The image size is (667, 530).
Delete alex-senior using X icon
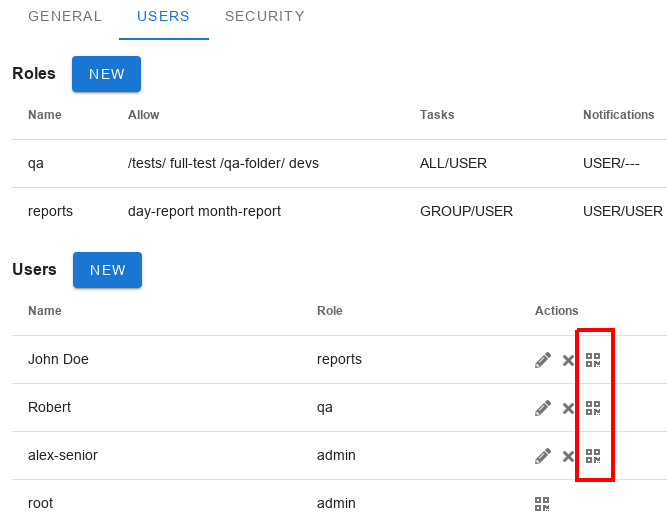(568, 456)
